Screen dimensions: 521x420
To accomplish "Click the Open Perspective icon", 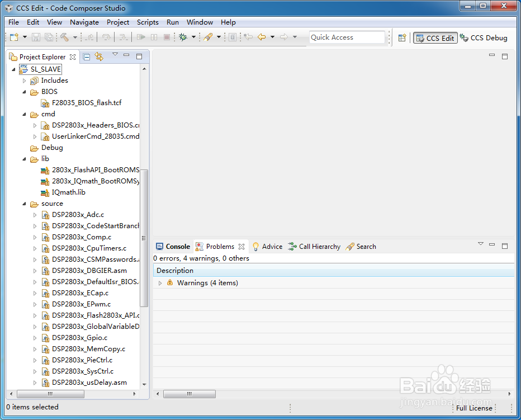I will pos(402,38).
